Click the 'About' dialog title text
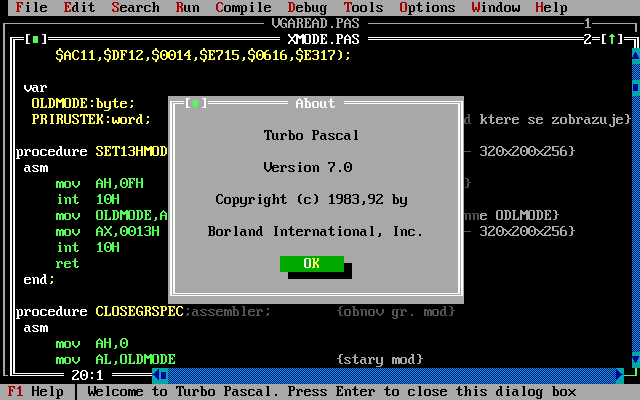Image resolution: width=640 pixels, height=400 pixels. click(x=315, y=103)
